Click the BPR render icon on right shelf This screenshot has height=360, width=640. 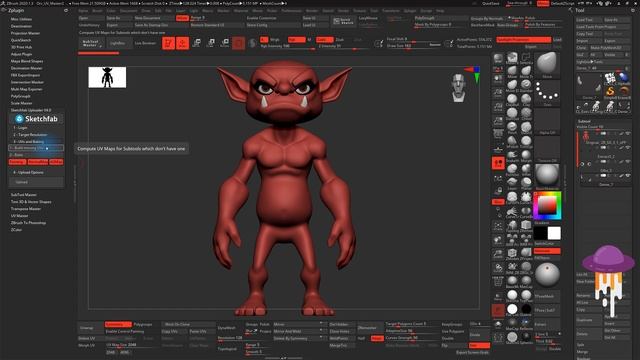[x=498, y=59]
